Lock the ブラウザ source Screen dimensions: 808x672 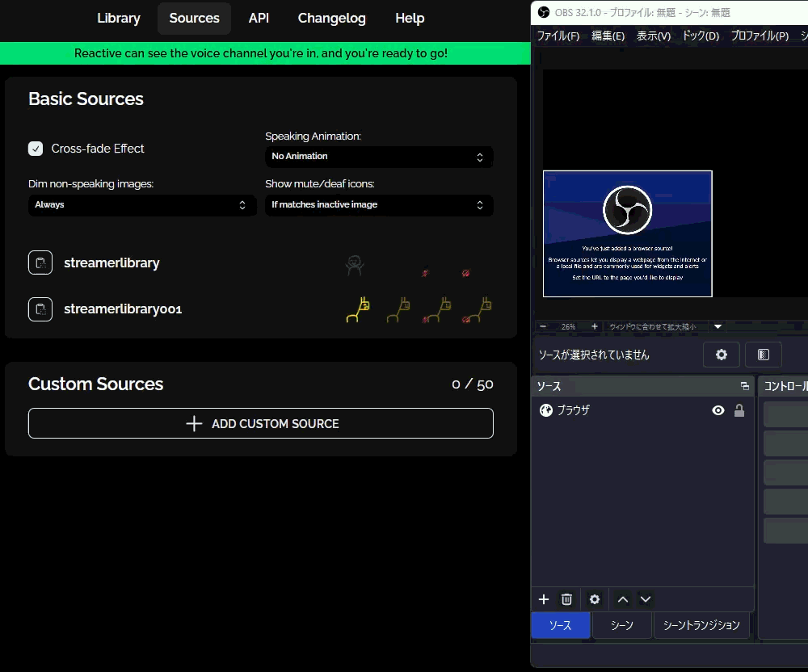pos(739,410)
